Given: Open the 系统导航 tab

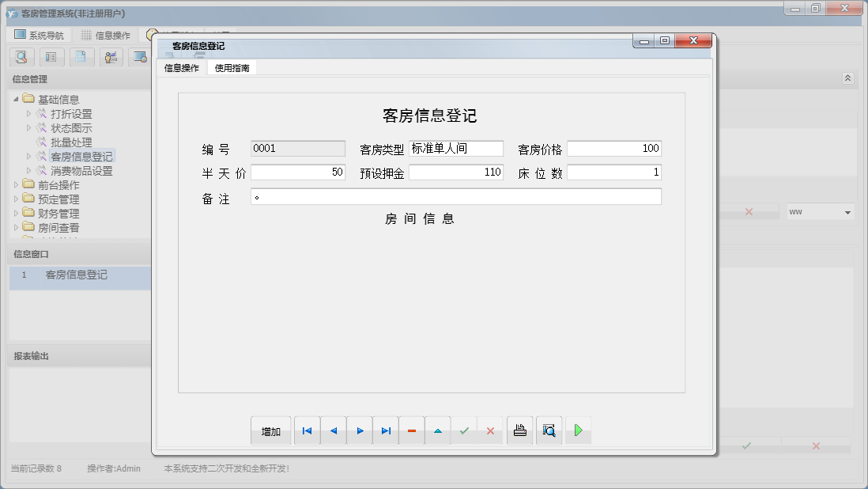Looking at the screenshot, I should click(39, 35).
